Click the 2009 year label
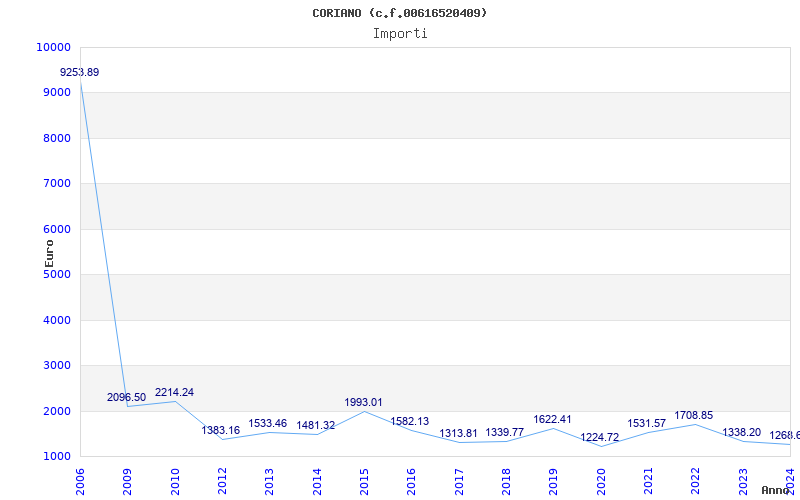This screenshot has width=800, height=500. (128, 482)
